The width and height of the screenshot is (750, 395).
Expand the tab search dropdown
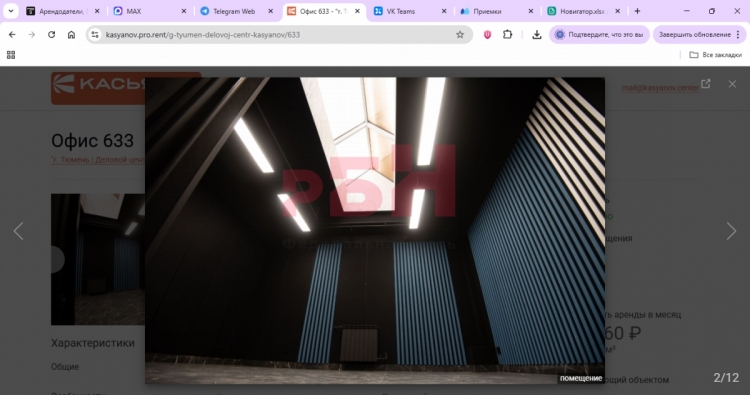coord(11,11)
